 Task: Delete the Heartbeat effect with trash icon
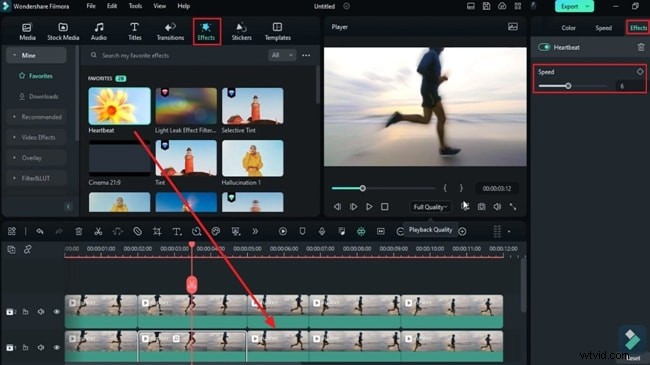[x=641, y=47]
